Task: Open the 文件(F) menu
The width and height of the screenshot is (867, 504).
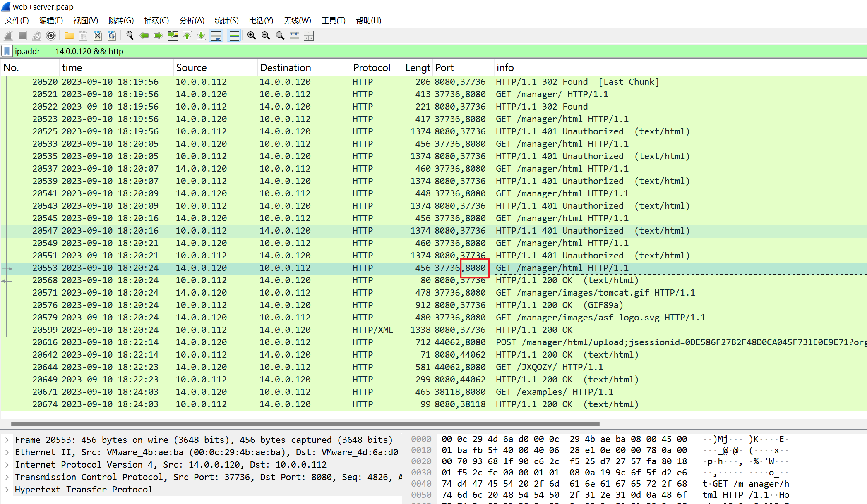Action: click(17, 20)
